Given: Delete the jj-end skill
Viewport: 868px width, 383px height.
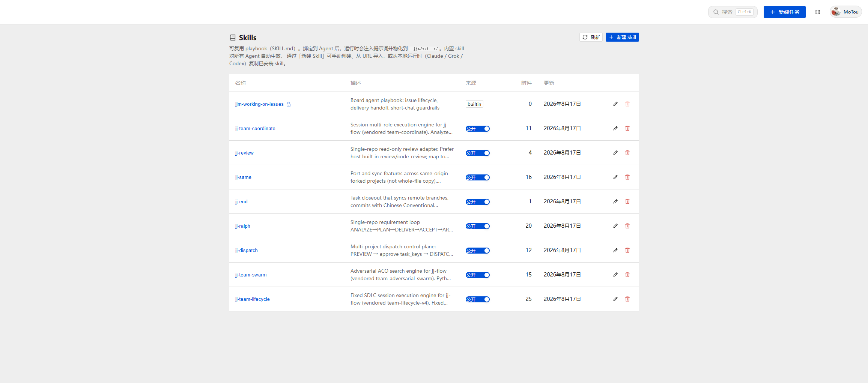Looking at the screenshot, I should pyautogui.click(x=627, y=201).
